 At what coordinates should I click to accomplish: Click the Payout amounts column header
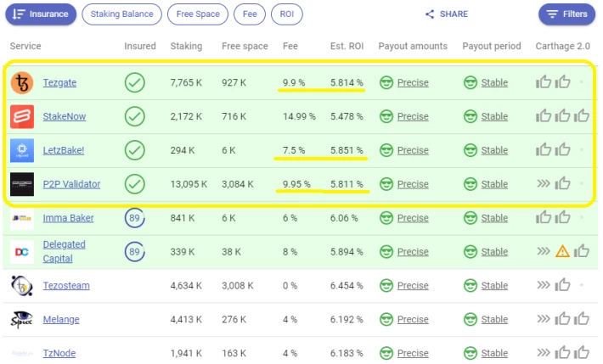[413, 46]
